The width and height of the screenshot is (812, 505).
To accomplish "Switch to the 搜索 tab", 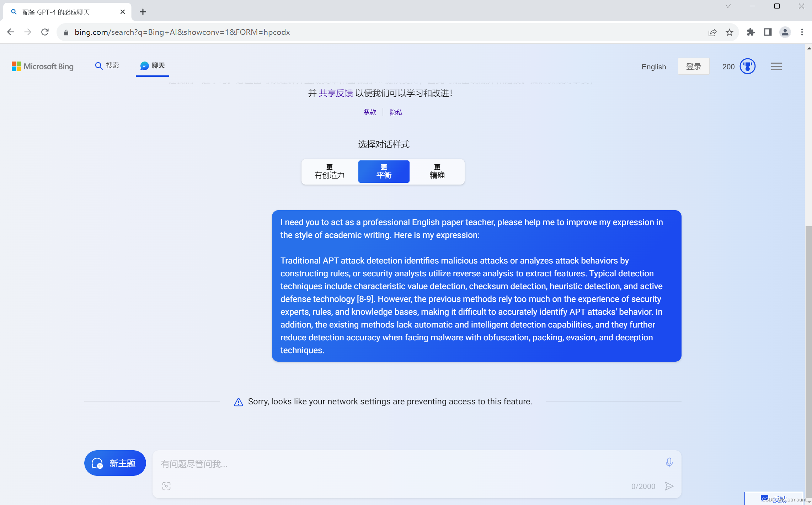I will click(x=107, y=66).
